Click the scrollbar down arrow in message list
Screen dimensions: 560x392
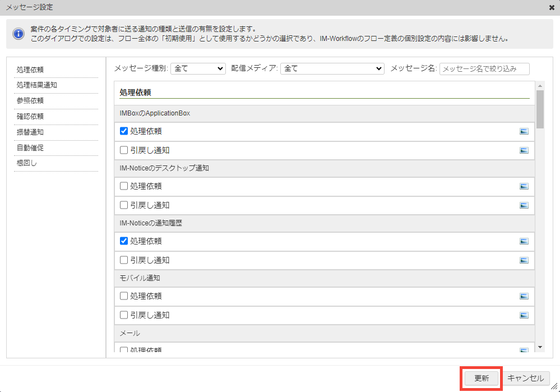[540, 347]
